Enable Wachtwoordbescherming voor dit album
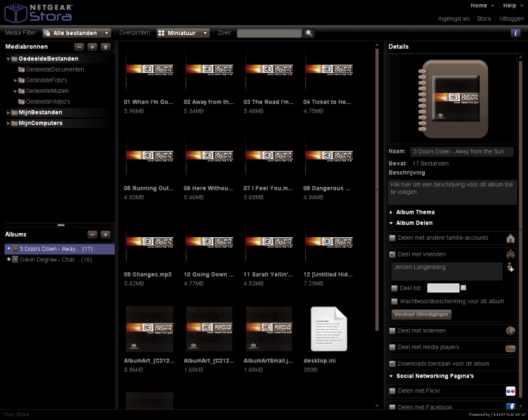528x420 pixels. click(x=395, y=302)
